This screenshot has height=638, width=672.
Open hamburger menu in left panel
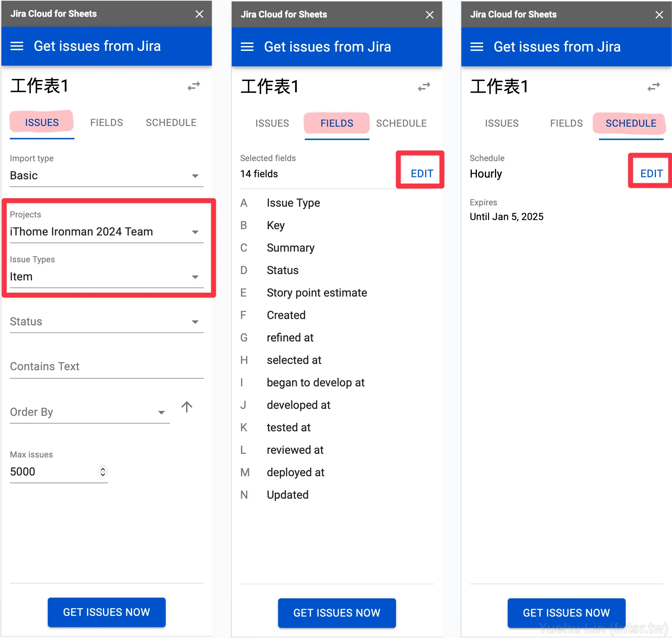[x=17, y=46]
